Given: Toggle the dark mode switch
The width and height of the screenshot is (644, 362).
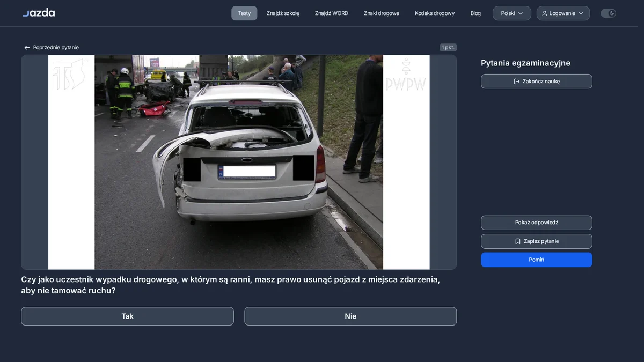Looking at the screenshot, I should (x=608, y=13).
